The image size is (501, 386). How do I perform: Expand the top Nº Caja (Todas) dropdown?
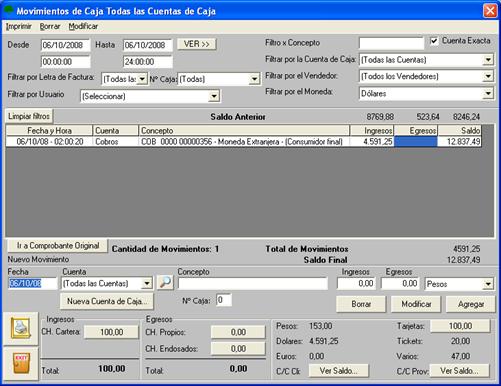tap(254, 79)
